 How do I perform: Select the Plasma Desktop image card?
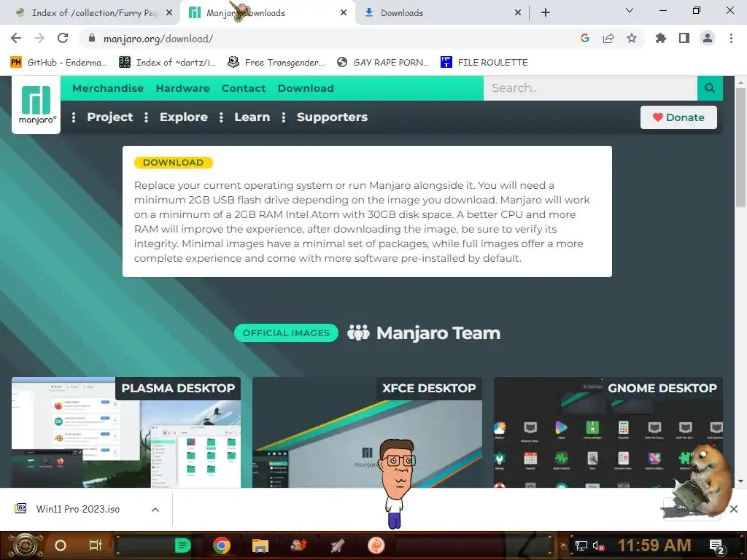tap(126, 432)
